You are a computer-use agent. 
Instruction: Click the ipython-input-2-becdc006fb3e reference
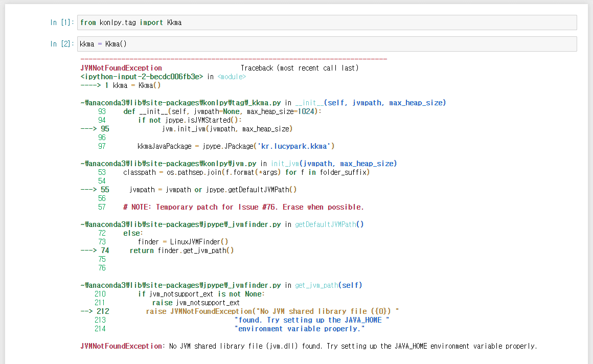pyautogui.click(x=142, y=77)
